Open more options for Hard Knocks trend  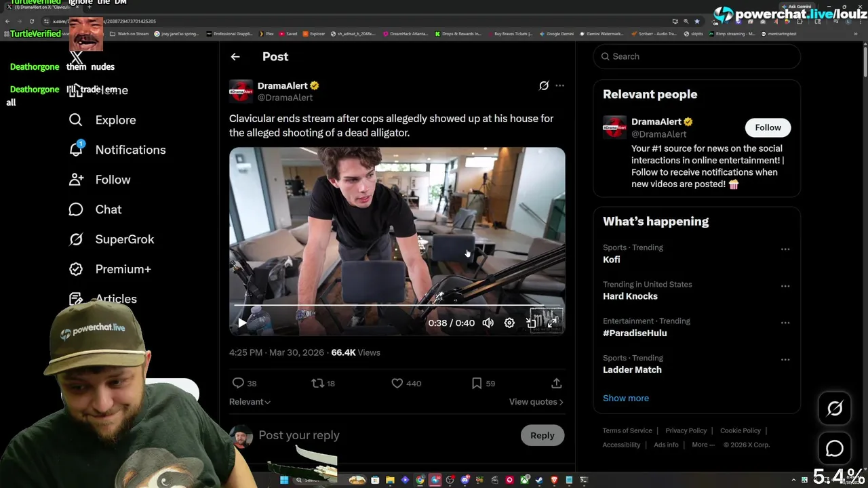tap(785, 286)
